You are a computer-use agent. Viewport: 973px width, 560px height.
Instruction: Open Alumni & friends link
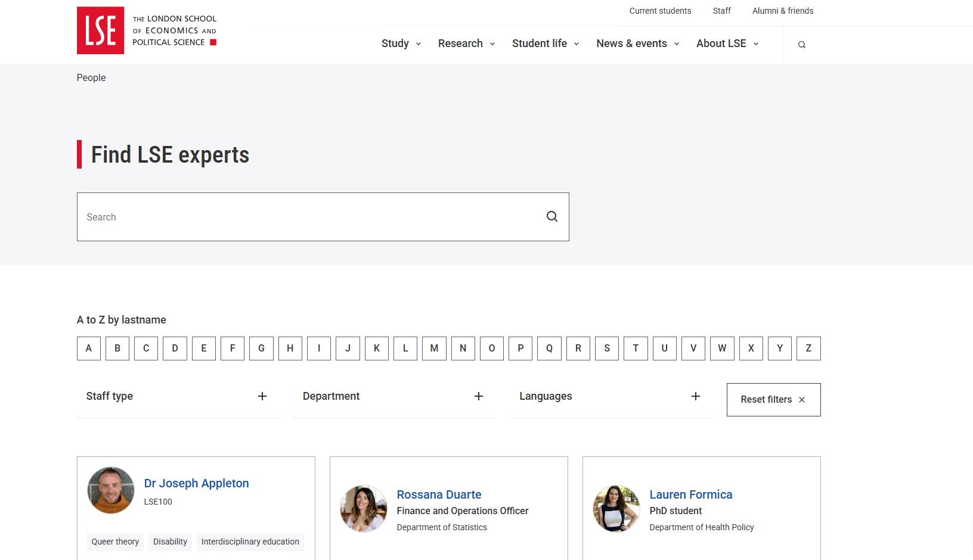783,11
